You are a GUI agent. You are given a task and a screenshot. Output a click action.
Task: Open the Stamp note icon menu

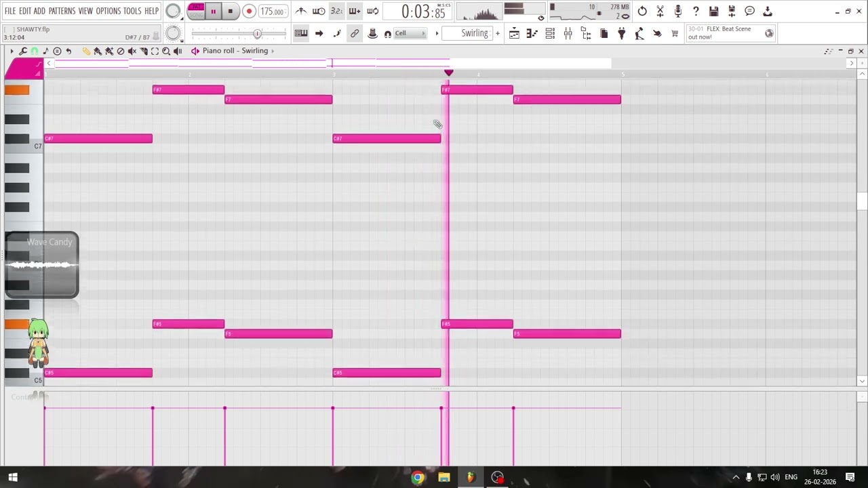pos(45,51)
